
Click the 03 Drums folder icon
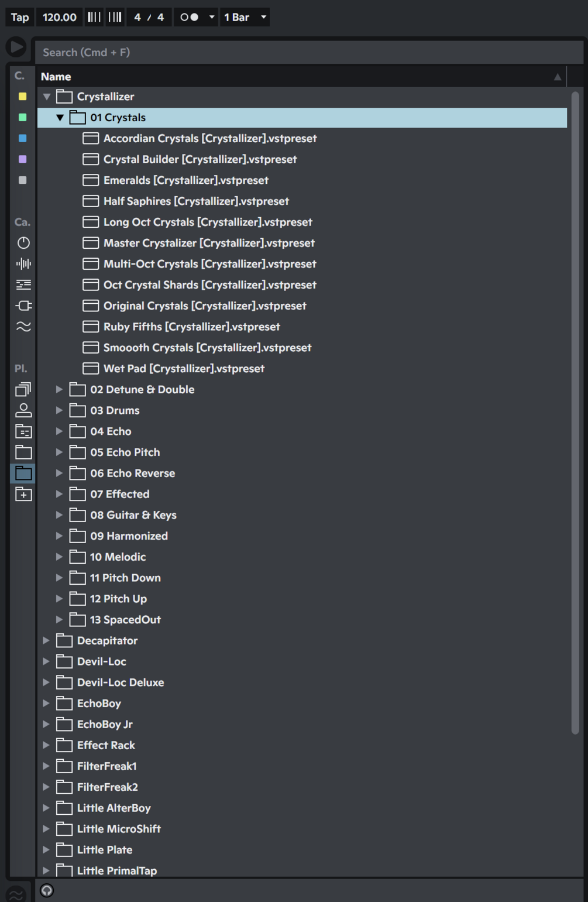tap(77, 410)
